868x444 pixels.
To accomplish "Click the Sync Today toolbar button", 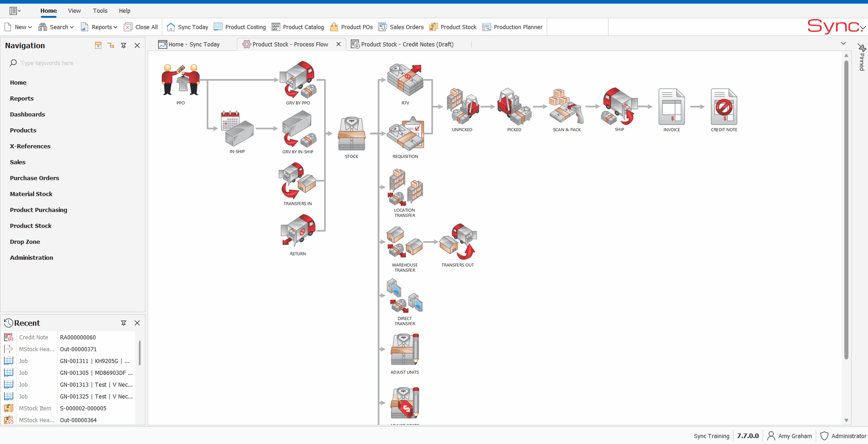I will tap(187, 27).
